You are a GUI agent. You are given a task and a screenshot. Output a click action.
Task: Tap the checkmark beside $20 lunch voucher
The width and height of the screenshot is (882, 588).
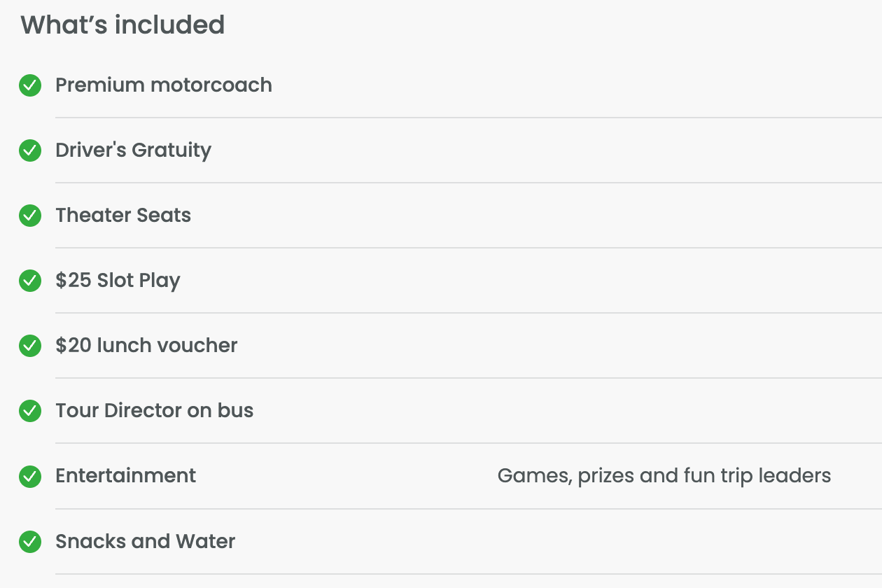pos(30,346)
